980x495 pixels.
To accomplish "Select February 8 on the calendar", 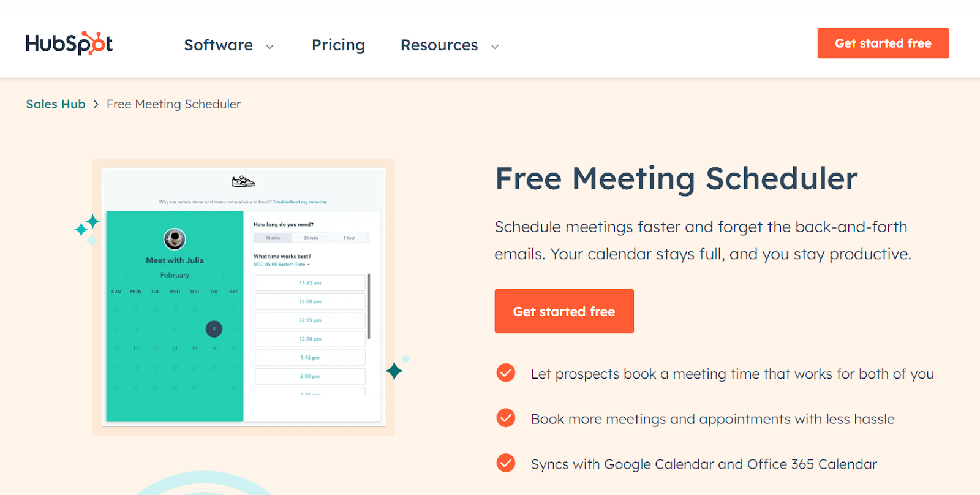I will 214,329.
